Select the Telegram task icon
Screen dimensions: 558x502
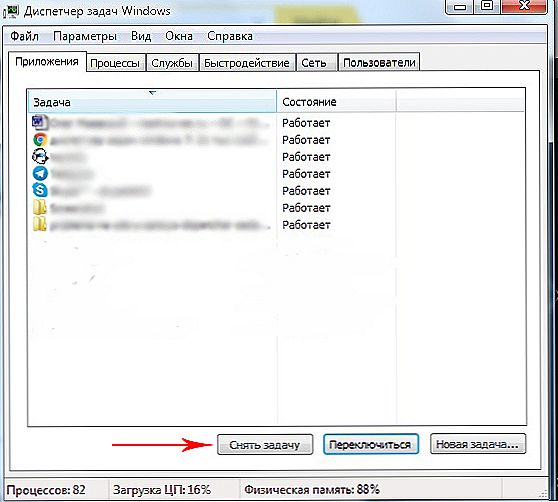tap(40, 173)
